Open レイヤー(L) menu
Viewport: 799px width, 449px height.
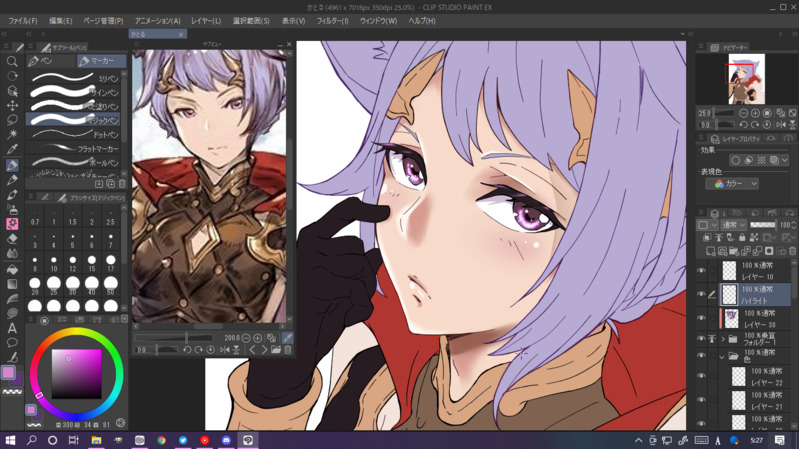206,21
